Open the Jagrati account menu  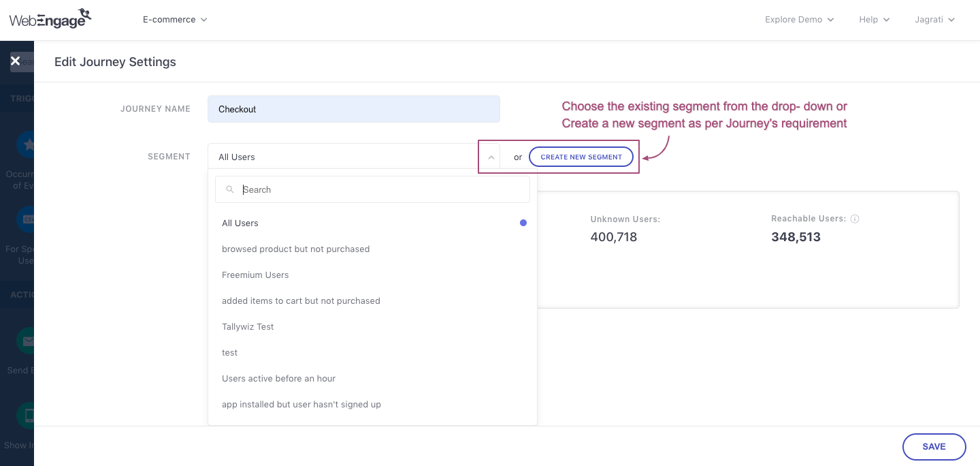click(x=934, y=20)
